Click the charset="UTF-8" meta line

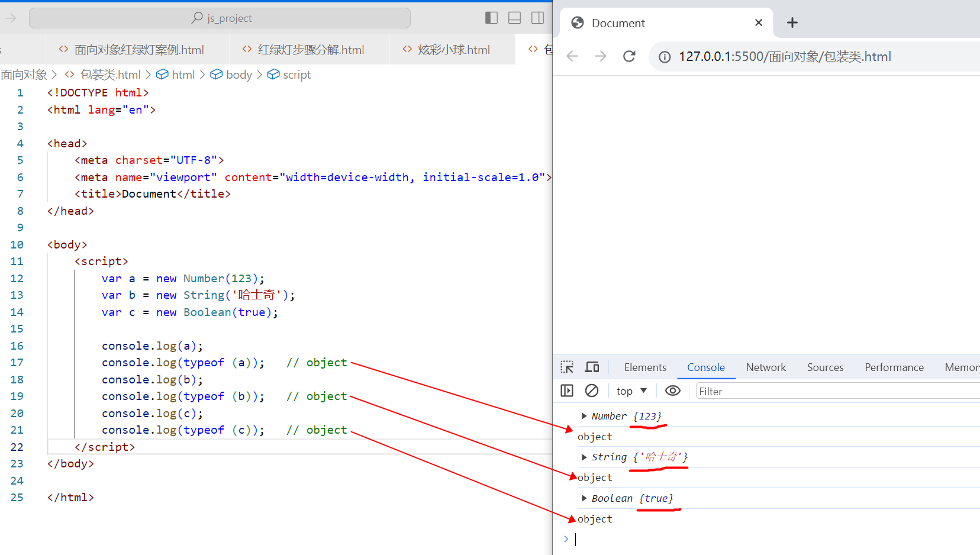[x=149, y=160]
